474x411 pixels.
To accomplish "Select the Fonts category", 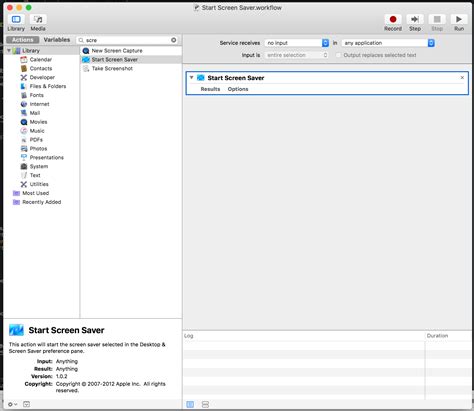I will pyautogui.click(x=36, y=95).
